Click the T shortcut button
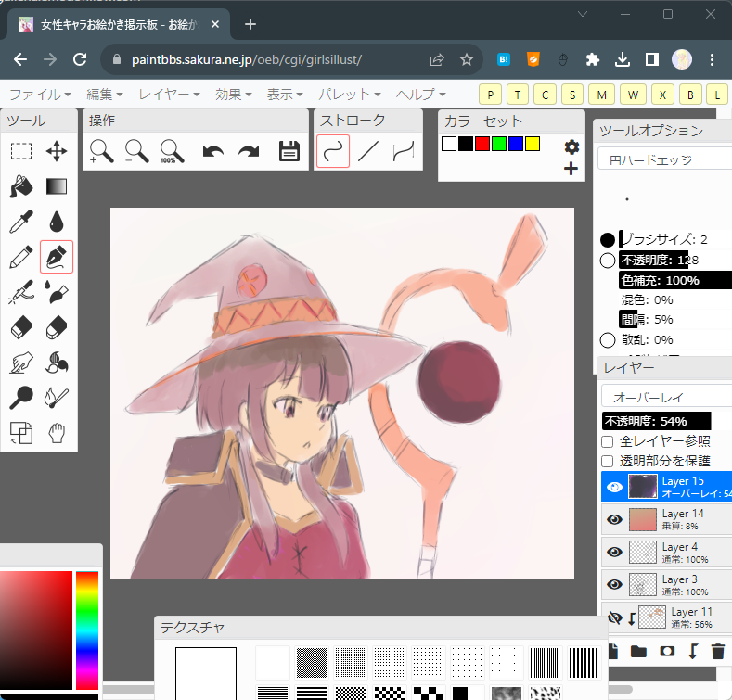This screenshot has width=732, height=700. [x=518, y=95]
